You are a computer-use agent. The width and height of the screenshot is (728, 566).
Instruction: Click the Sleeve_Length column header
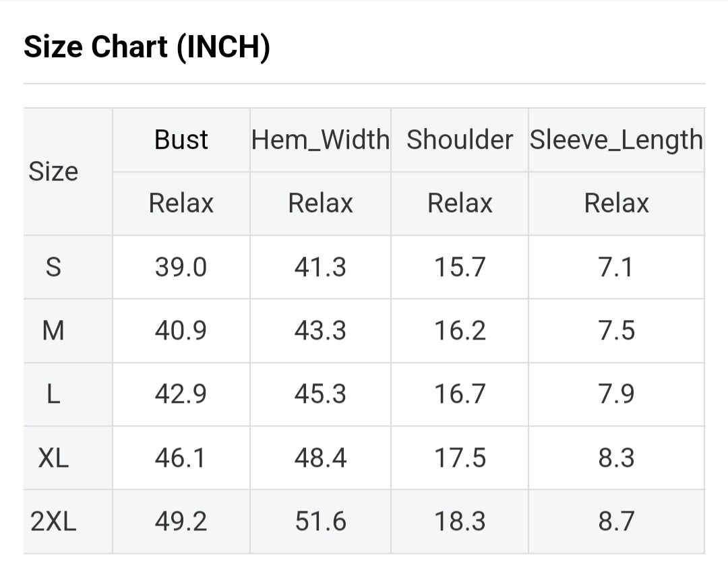[616, 140]
